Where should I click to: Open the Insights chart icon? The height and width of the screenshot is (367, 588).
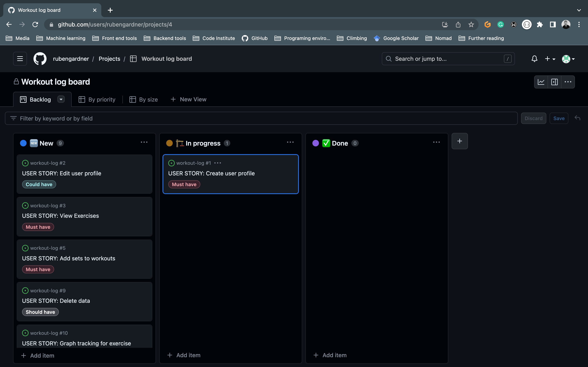coord(541,82)
